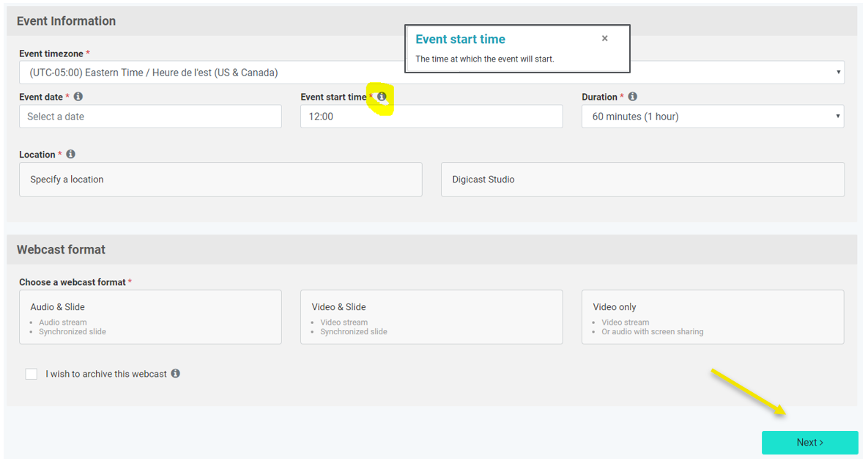Open the Duration info icon tooltip
Viewport: 868px width, 464px height.
pyautogui.click(x=633, y=97)
